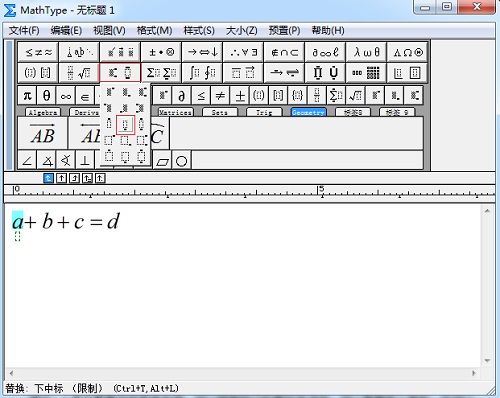Insert the not-equal symbol in small bar
Viewport: 500px width, 398px height.
point(220,96)
